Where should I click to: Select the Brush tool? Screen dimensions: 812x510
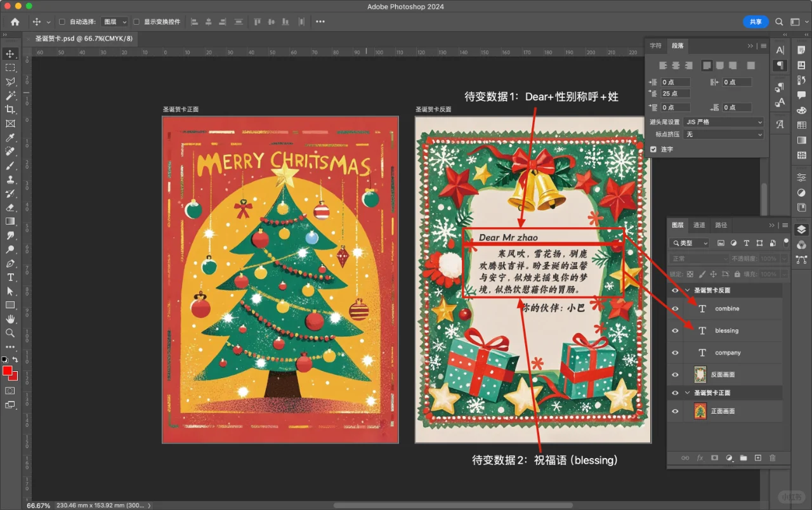click(10, 166)
